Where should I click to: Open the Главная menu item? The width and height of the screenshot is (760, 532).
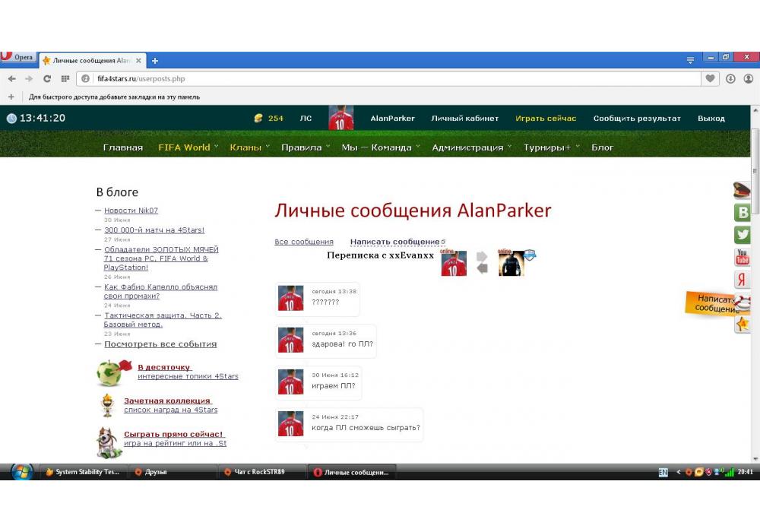click(x=123, y=147)
